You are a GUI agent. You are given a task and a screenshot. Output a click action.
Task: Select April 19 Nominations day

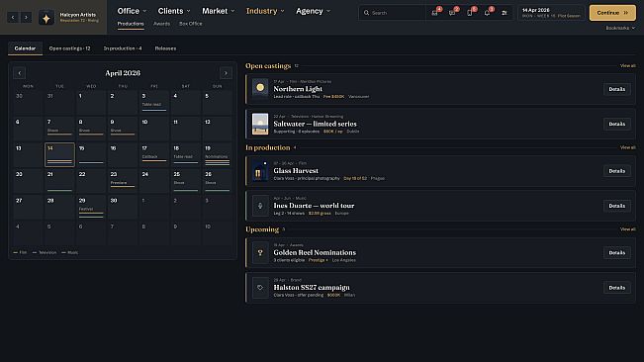(x=218, y=154)
